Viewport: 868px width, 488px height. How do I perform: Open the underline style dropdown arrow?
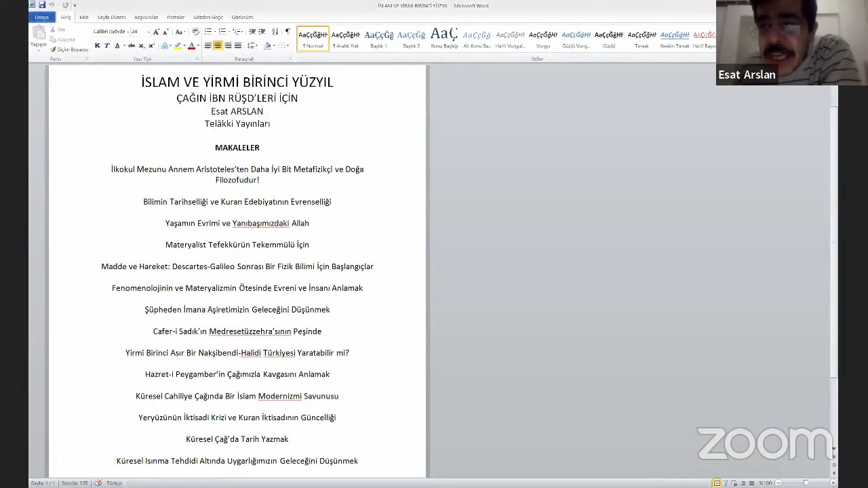(123, 45)
